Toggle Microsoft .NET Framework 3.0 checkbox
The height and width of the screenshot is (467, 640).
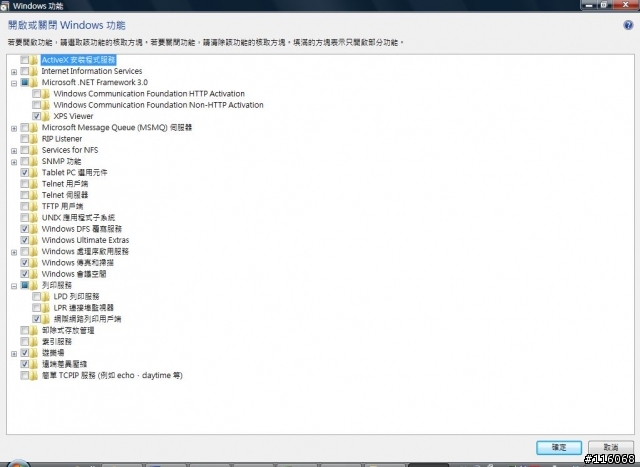pos(24,82)
